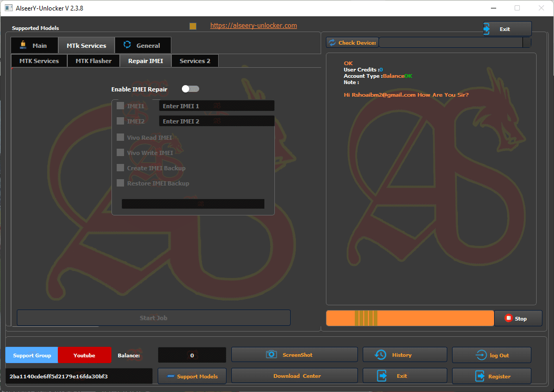Check the IMEI1 checkbox

120,106
